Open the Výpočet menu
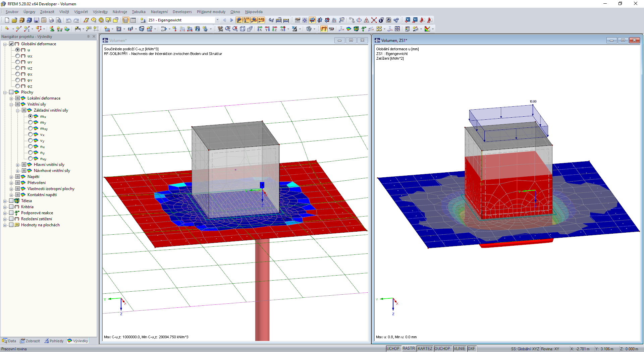The height and width of the screenshot is (352, 644). tap(81, 12)
